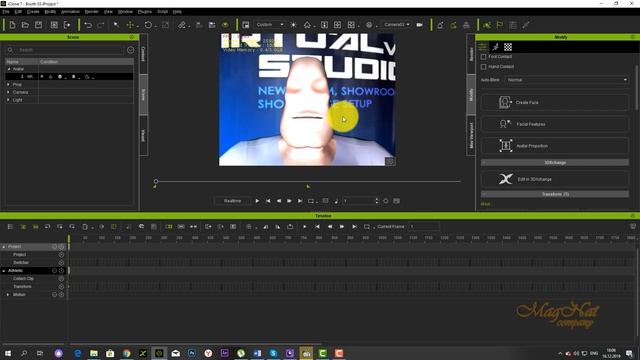
Task: Toggle the Athletic track right circle button
Action: click(61, 271)
